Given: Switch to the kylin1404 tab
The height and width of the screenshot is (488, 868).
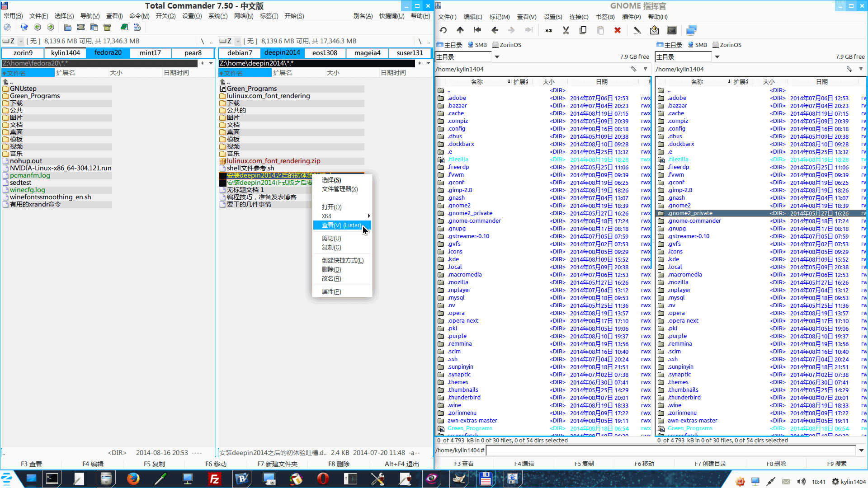Looking at the screenshot, I should (x=66, y=53).
